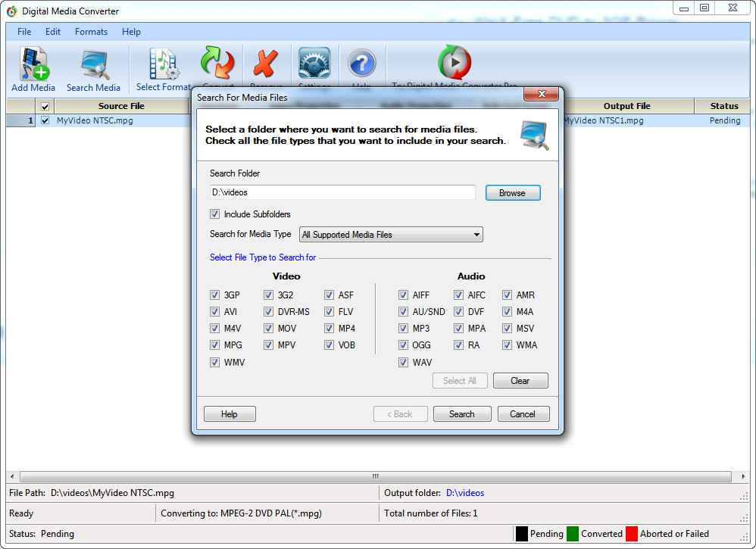This screenshot has height=549, width=756.
Task: Click the D:\videos output folder link
Action: tap(465, 493)
